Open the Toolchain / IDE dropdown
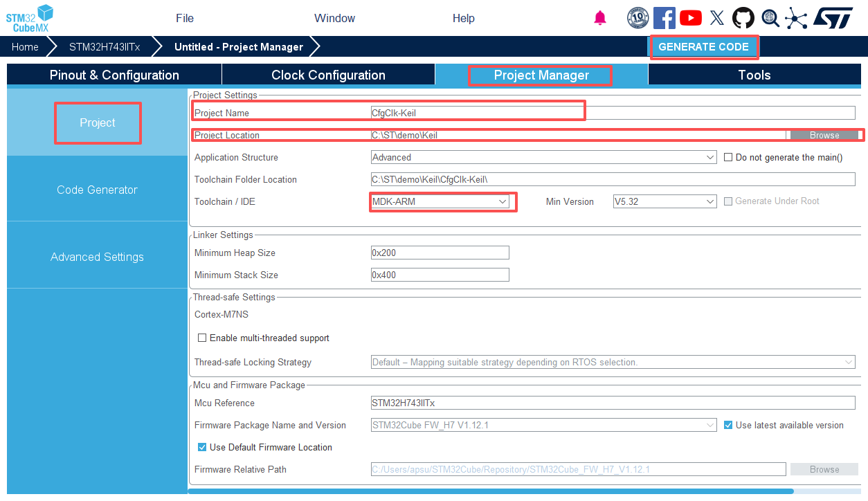The image size is (868, 501). pos(440,201)
